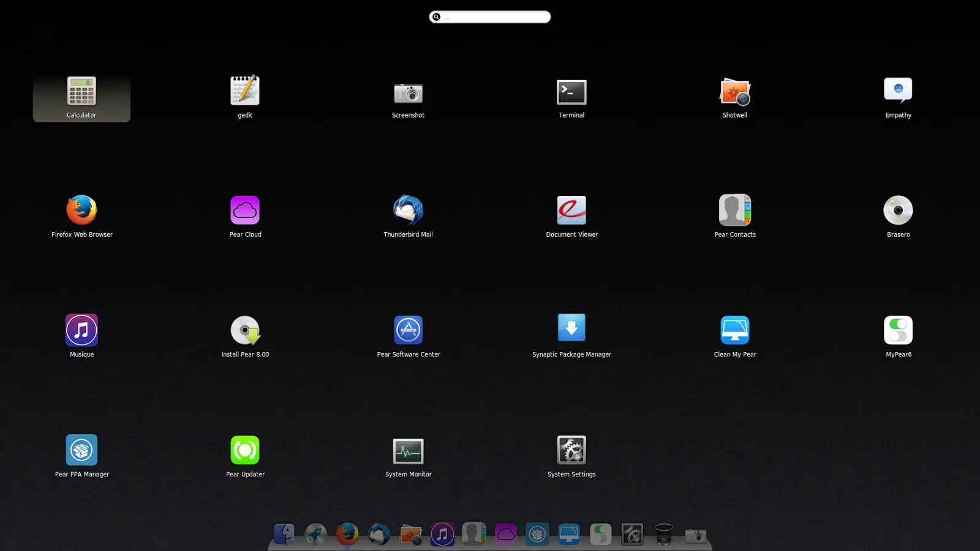This screenshot has width=980, height=551.
Task: Open System Settings from the app grid
Action: tap(571, 456)
